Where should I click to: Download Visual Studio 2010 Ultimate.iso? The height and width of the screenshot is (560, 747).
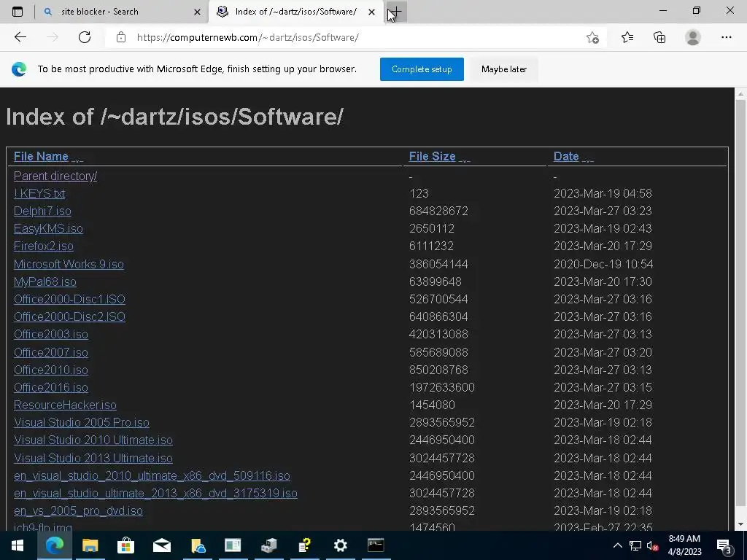coord(93,440)
